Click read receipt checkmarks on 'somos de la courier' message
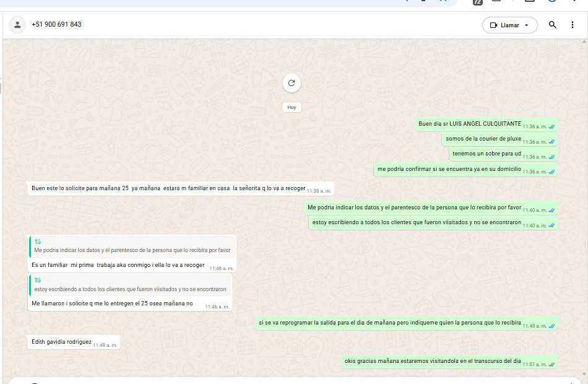This screenshot has width=588, height=384. pos(551,142)
